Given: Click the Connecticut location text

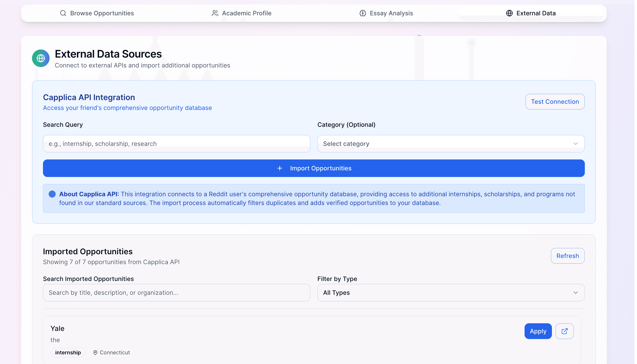Looking at the screenshot, I should point(115,353).
